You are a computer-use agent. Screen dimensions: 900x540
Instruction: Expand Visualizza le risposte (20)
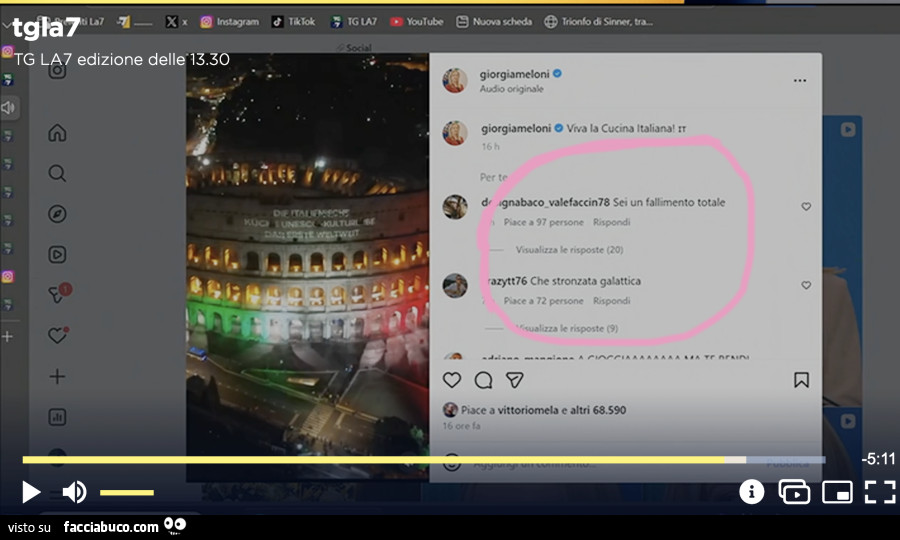pyautogui.click(x=569, y=249)
